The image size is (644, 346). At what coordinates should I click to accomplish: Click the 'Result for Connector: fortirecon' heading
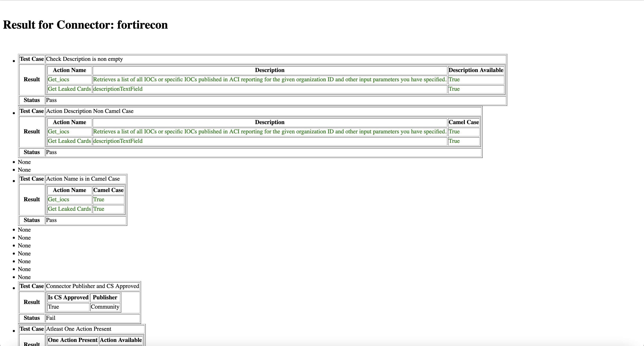click(x=85, y=25)
